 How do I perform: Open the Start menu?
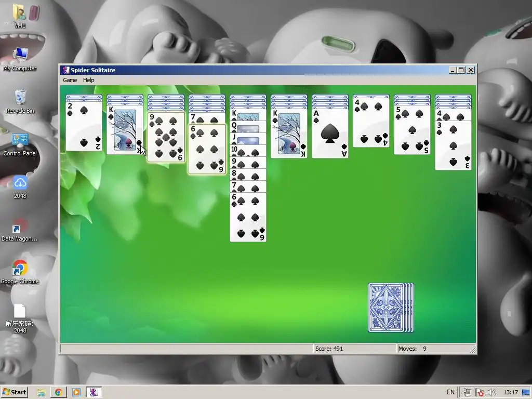pyautogui.click(x=14, y=392)
